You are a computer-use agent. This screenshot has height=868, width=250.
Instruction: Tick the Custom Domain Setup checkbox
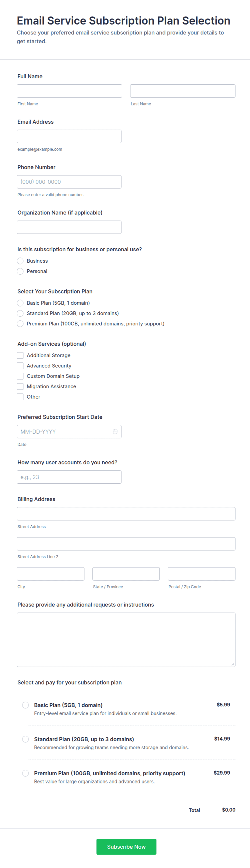click(20, 376)
